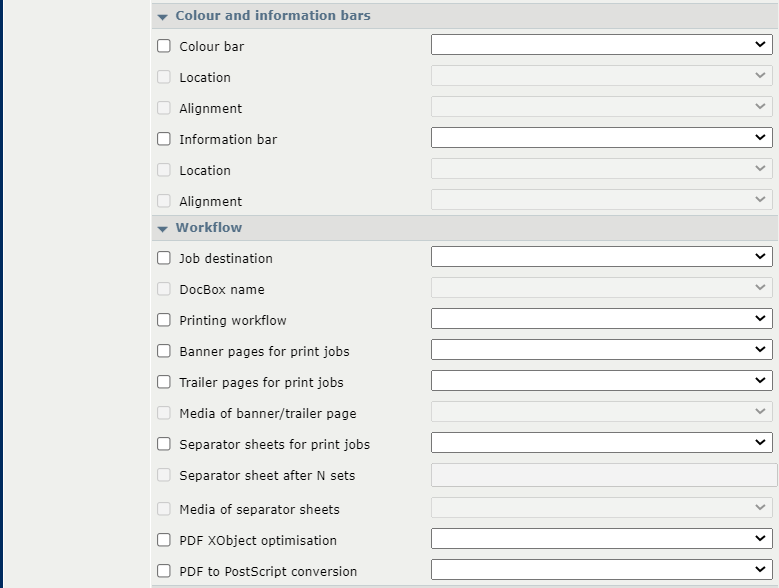Tick PDF XObject optimisation checkbox
This screenshot has width=779, height=588.
tap(164, 540)
